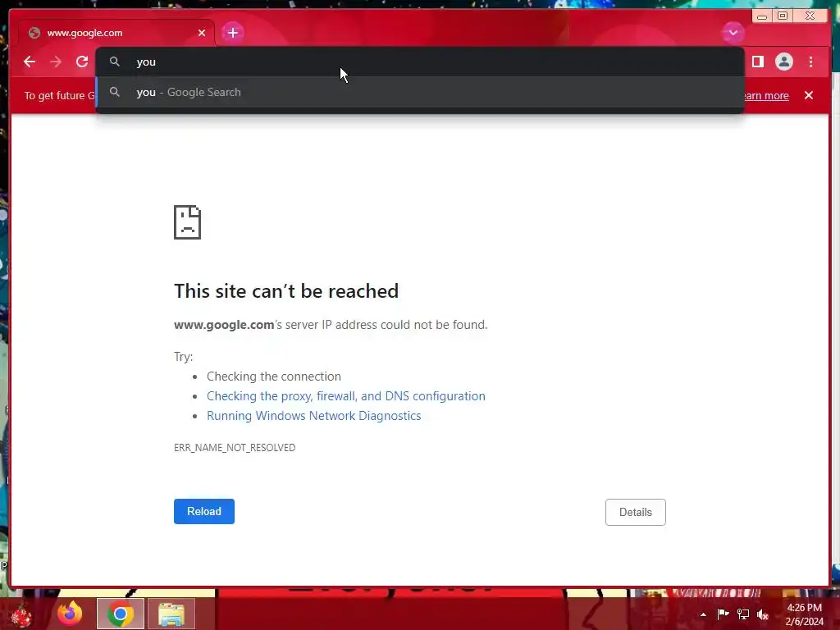Open the network tray icon
The image size is (840, 630).
pos(743,614)
